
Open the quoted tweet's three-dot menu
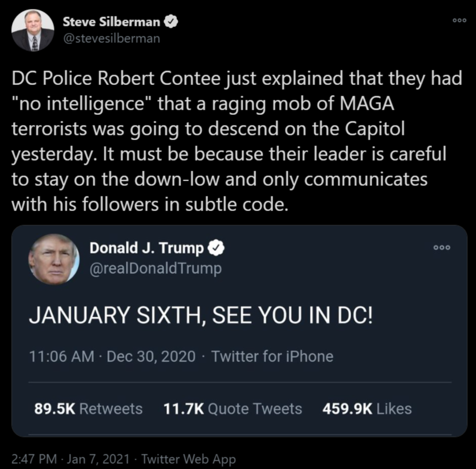tap(441, 247)
